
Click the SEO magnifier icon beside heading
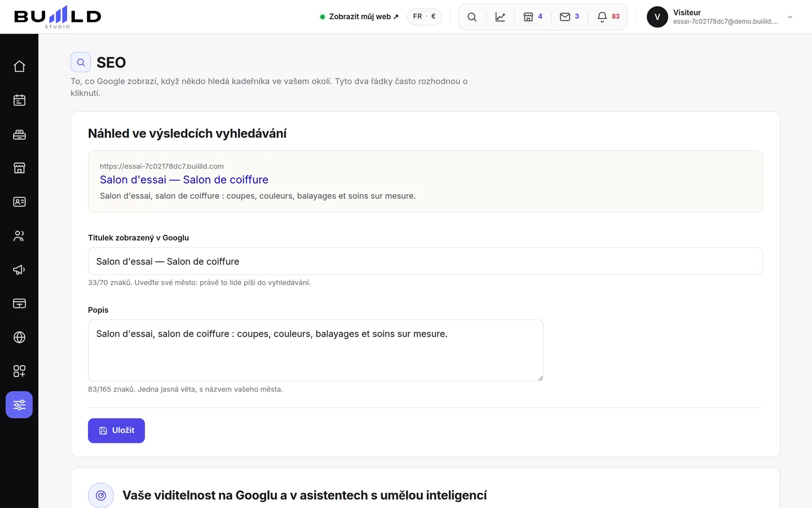coord(81,62)
